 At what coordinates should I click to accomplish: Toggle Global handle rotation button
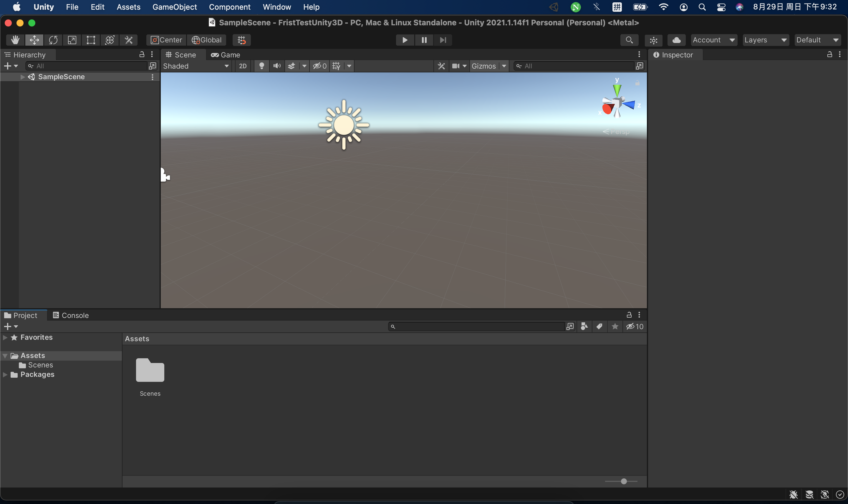pos(206,40)
